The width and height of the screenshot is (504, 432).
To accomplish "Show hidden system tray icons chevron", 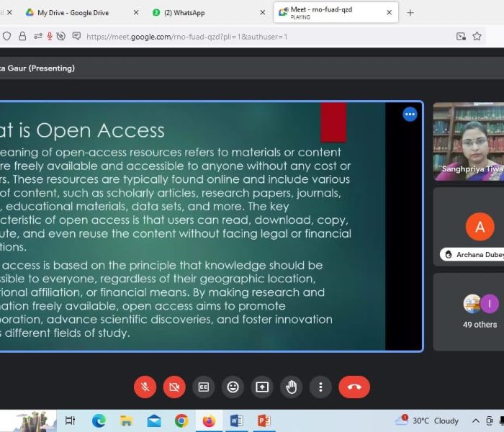I will click(x=476, y=420).
